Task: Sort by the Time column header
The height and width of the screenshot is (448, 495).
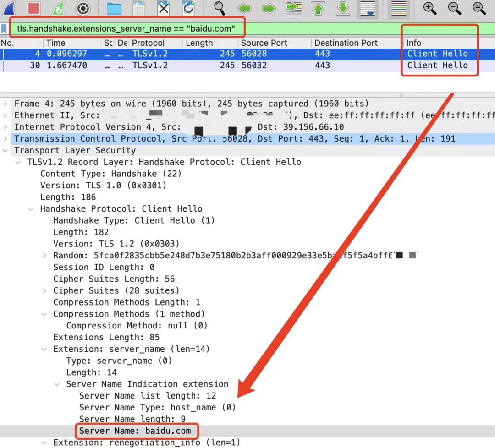Action: (72, 43)
